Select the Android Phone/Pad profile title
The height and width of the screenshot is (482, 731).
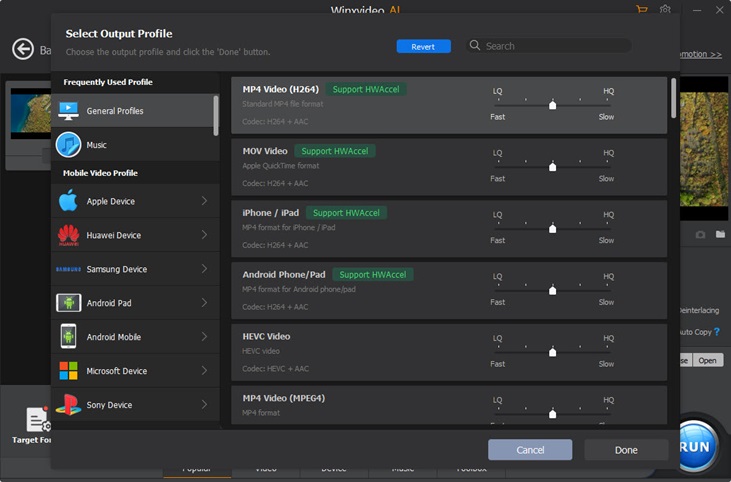(x=284, y=275)
